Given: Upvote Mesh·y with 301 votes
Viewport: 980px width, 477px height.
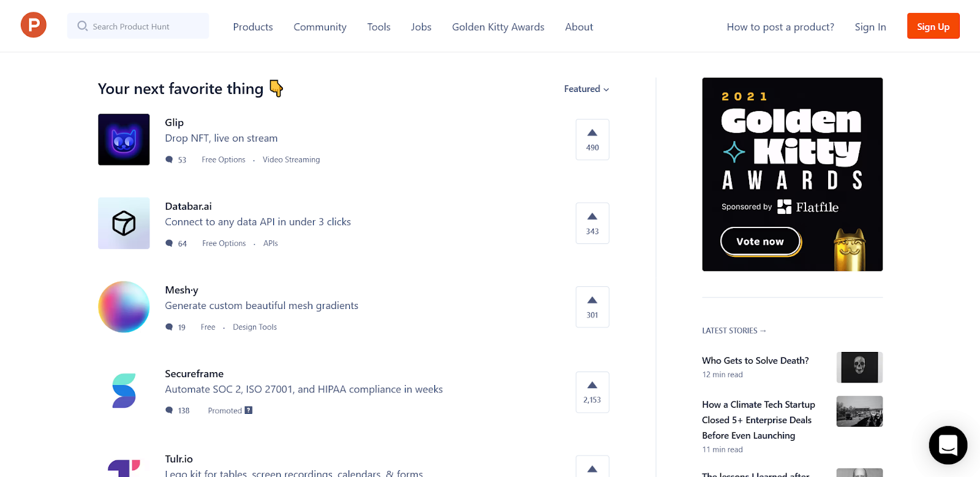Looking at the screenshot, I should 592,307.
